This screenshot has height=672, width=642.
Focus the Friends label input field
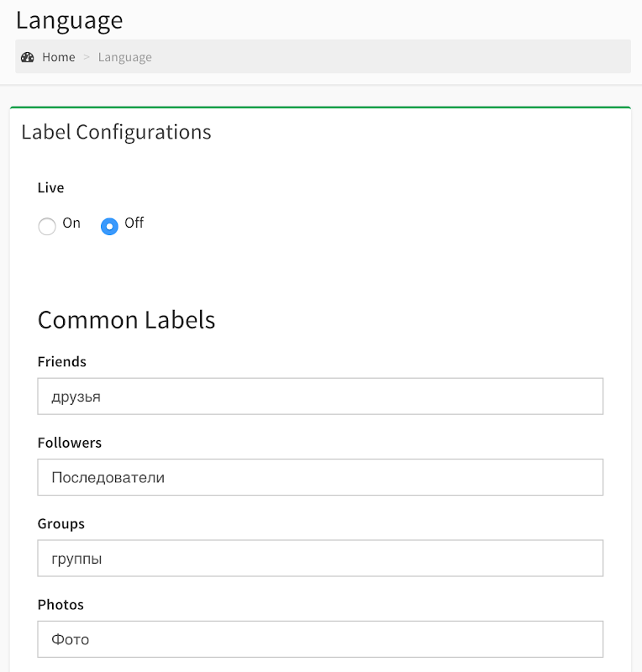tap(320, 396)
